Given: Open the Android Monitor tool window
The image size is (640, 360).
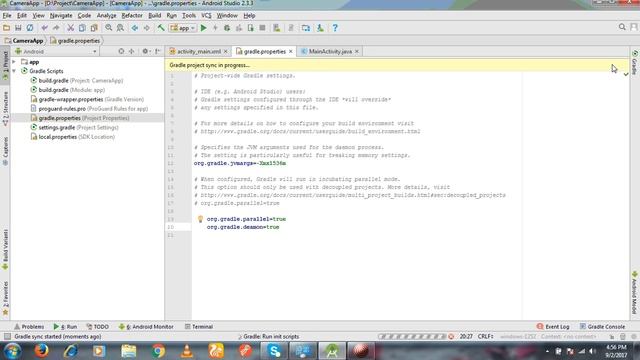Looking at the screenshot, I should pos(146,327).
